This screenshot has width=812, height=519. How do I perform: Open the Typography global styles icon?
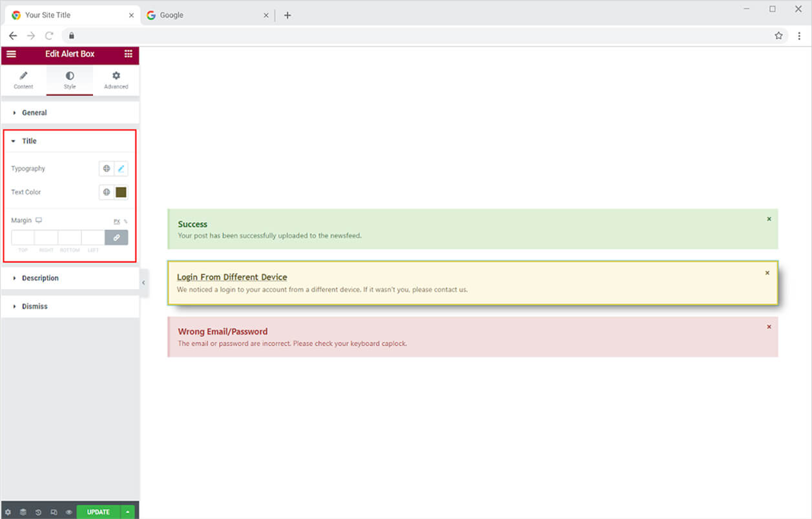[106, 168]
